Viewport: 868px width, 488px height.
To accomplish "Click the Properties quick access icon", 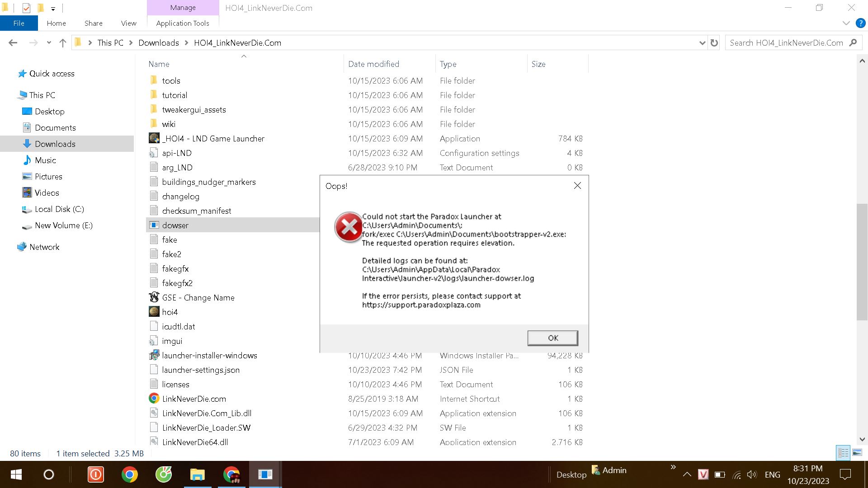I will click(x=26, y=8).
